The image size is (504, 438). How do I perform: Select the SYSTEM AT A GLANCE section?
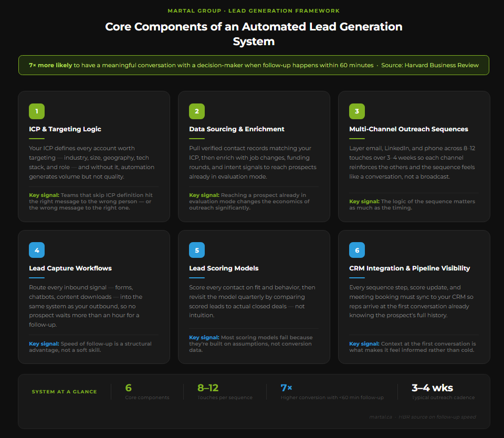[64, 391]
